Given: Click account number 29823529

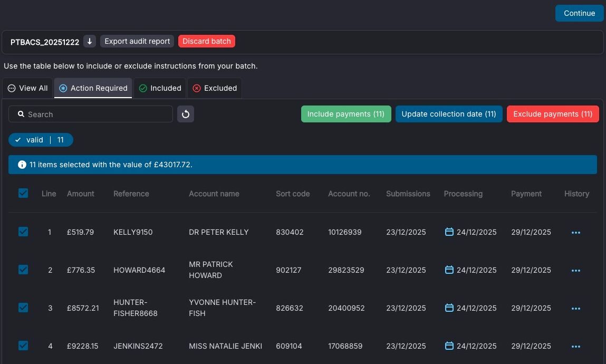Looking at the screenshot, I should click(346, 270).
